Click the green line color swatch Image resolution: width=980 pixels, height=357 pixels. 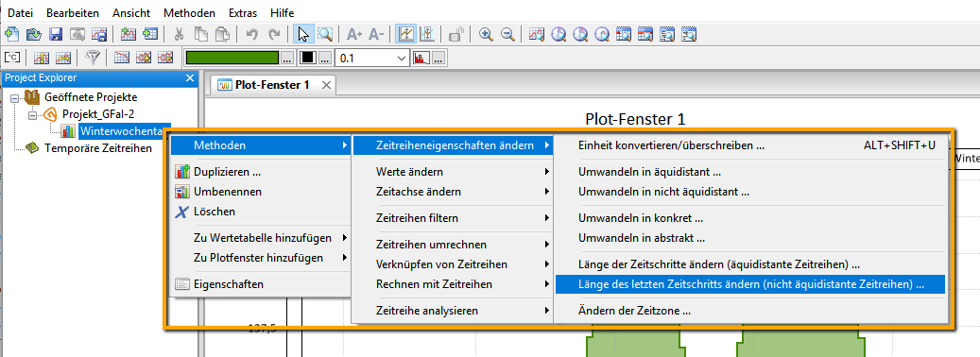(232, 58)
